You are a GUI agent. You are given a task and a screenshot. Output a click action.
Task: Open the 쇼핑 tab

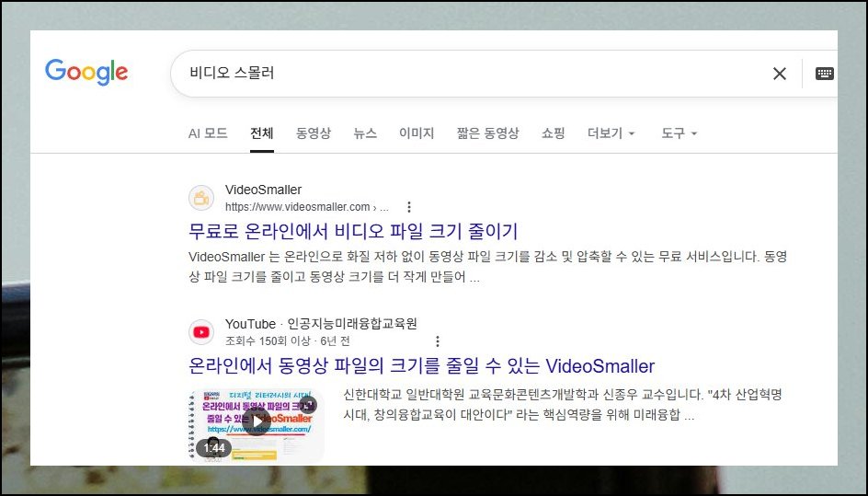[x=553, y=133]
